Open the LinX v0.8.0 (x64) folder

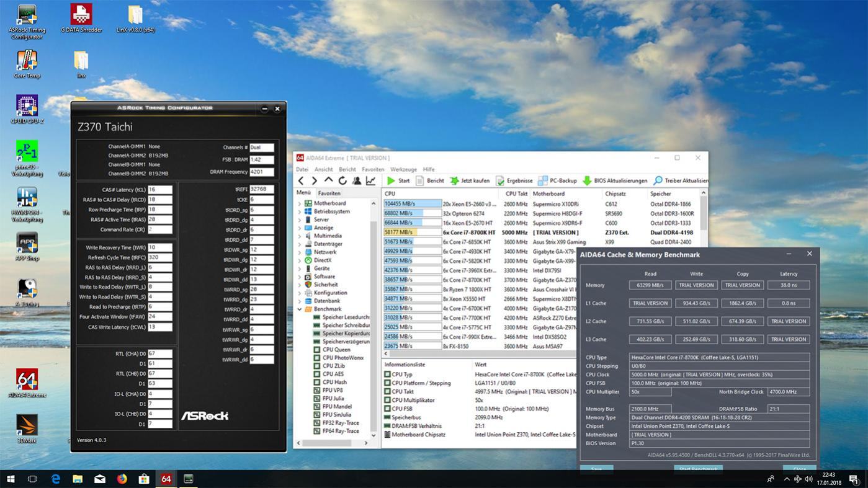(135, 19)
